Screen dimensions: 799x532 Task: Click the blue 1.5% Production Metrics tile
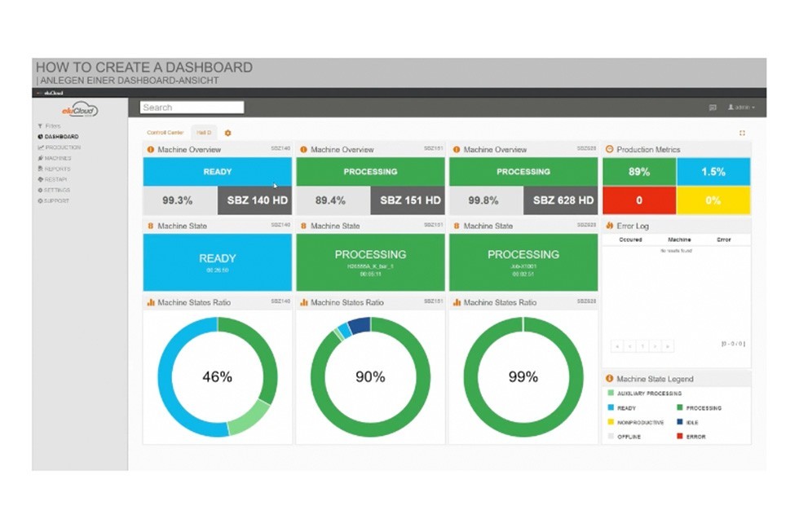(x=713, y=172)
